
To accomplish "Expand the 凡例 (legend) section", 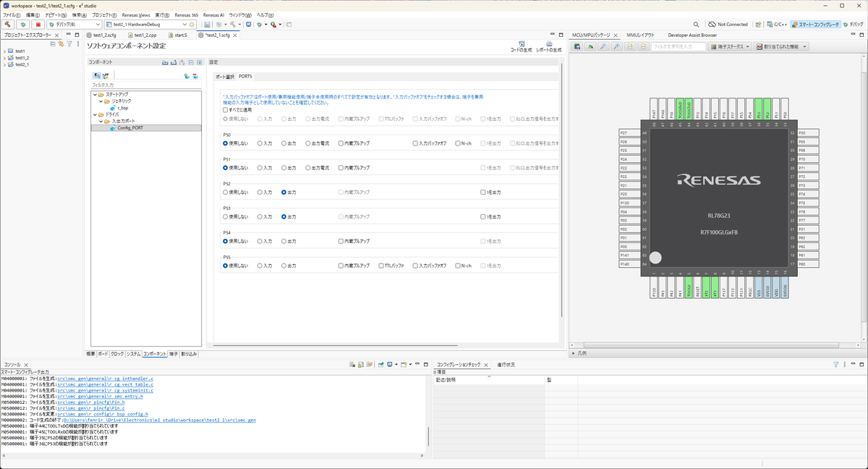I will pos(574,353).
